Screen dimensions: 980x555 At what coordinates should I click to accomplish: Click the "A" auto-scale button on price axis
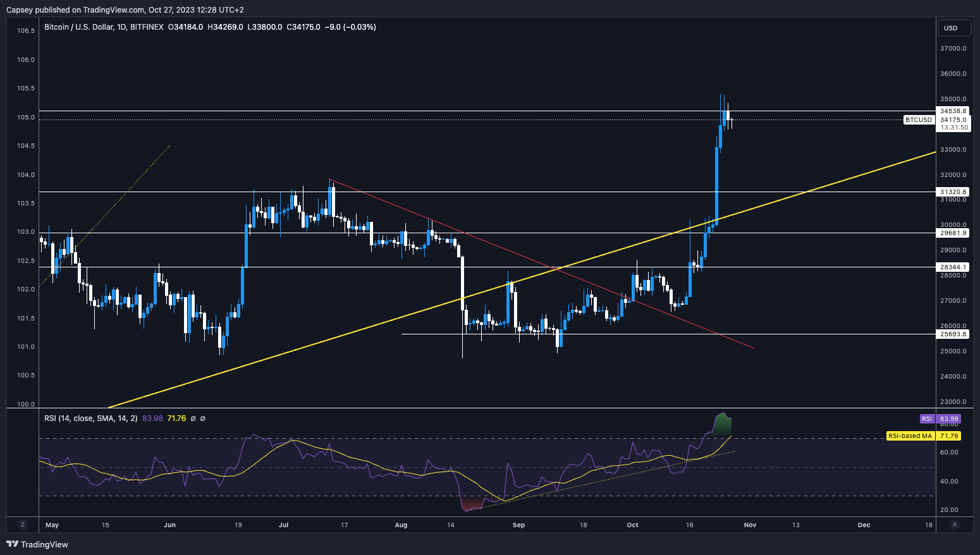pyautogui.click(x=955, y=525)
